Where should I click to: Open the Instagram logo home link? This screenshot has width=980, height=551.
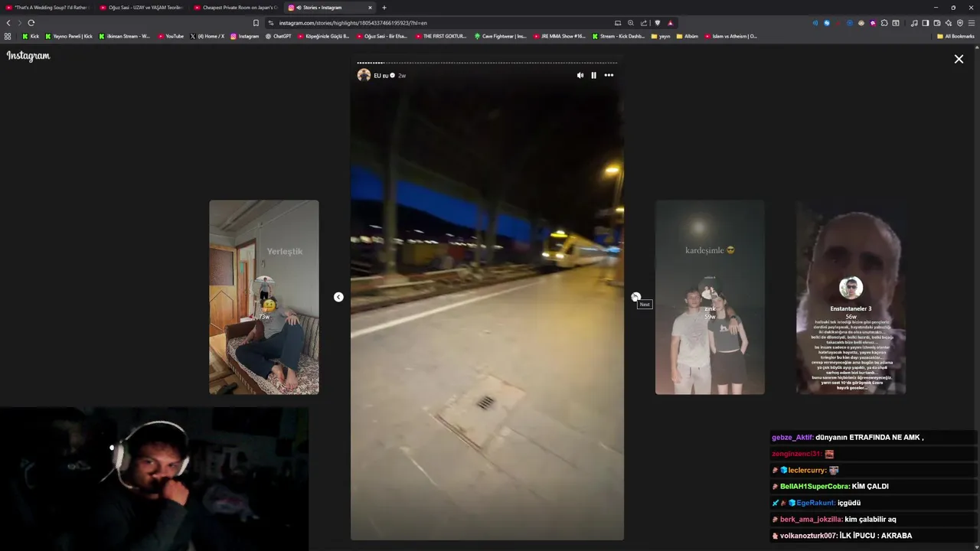tap(28, 56)
